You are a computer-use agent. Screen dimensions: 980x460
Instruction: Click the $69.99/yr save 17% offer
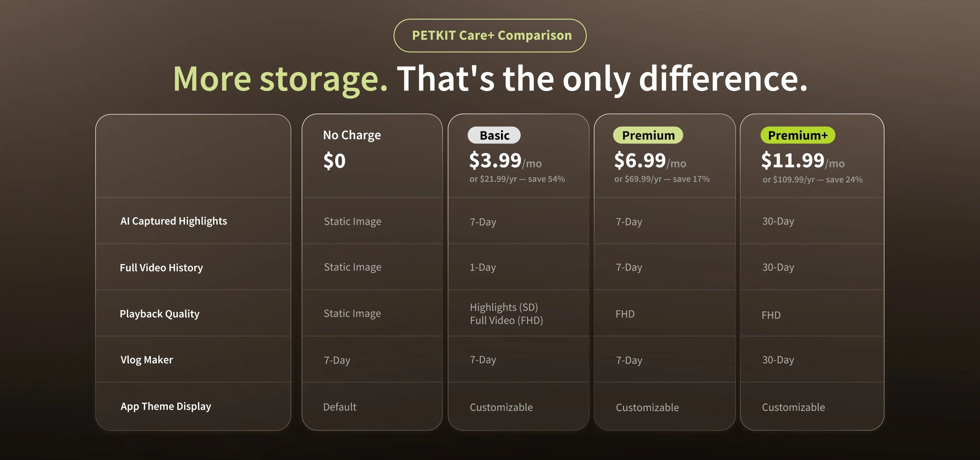(662, 179)
